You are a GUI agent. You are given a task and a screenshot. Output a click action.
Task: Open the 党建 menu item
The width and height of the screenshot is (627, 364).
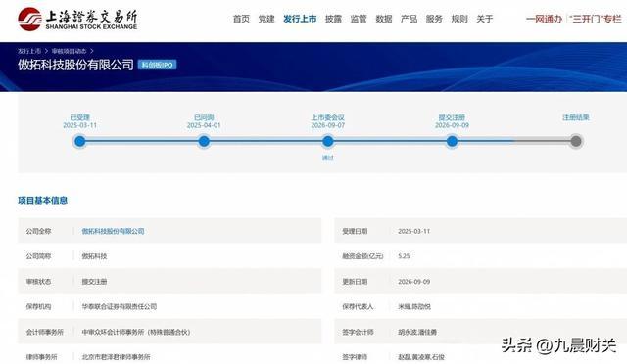click(266, 19)
